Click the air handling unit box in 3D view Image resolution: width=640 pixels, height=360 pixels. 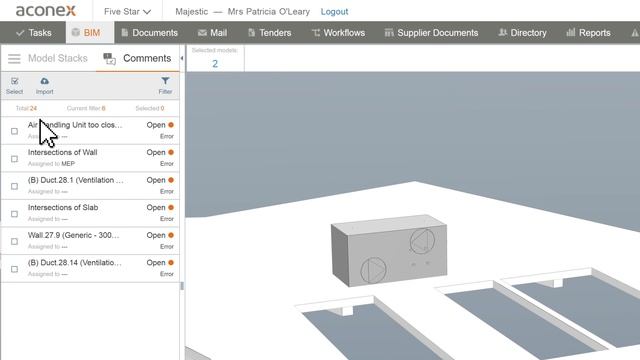coord(389,250)
